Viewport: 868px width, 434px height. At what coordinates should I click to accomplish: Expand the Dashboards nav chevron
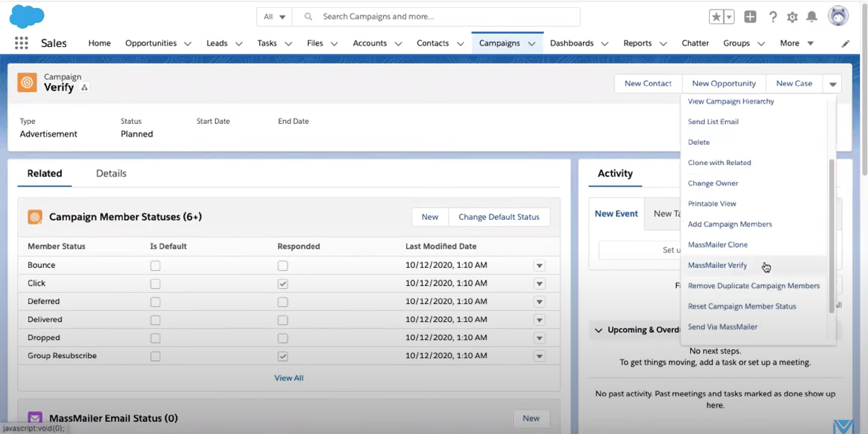point(605,44)
